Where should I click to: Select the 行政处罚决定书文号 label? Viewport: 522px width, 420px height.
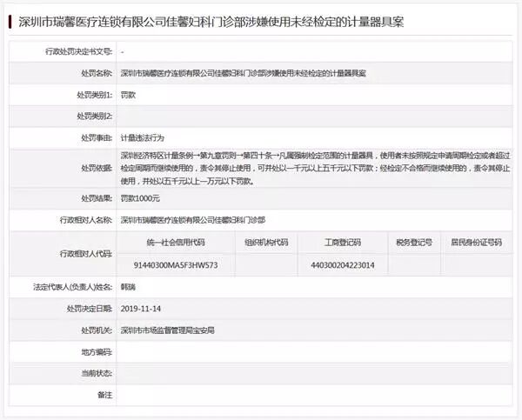tap(79, 51)
